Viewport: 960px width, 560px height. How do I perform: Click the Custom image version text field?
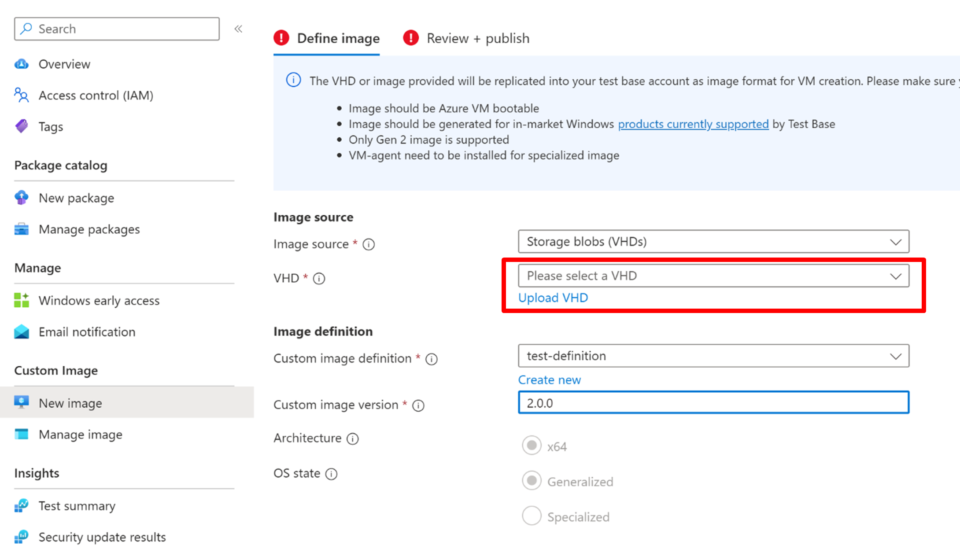713,403
